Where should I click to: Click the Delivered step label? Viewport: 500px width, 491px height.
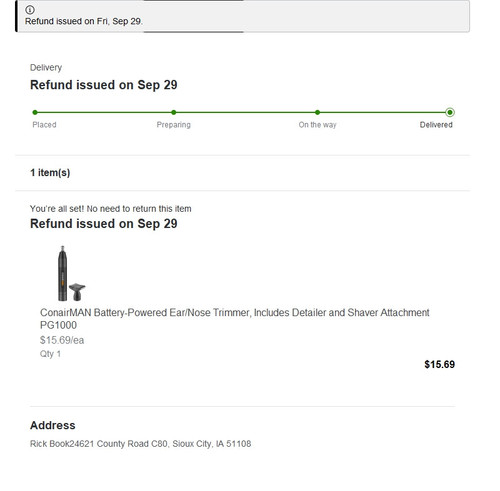pyautogui.click(x=436, y=125)
